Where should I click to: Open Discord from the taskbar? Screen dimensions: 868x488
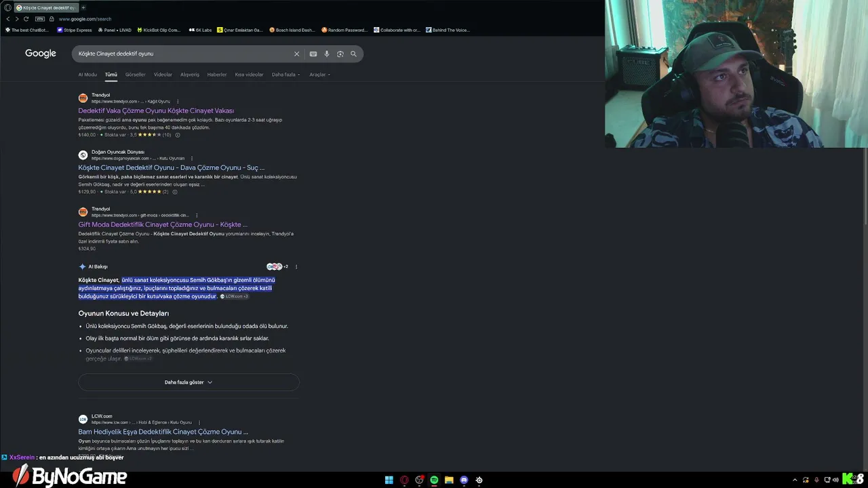tap(464, 480)
